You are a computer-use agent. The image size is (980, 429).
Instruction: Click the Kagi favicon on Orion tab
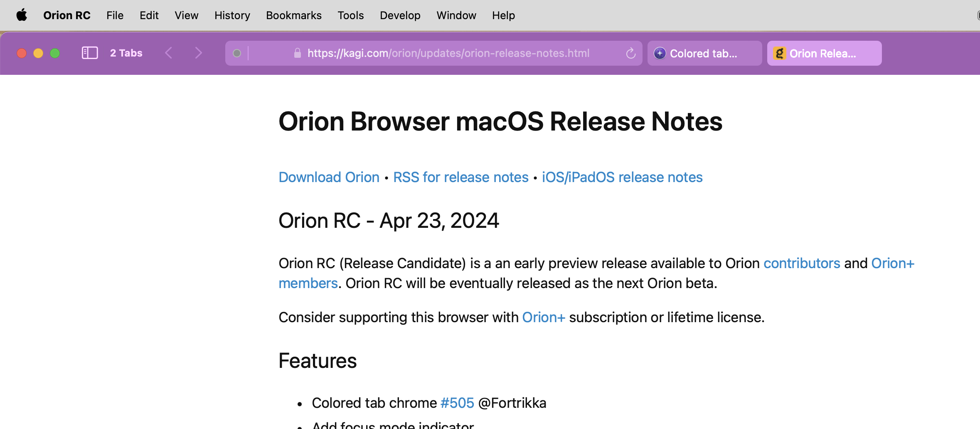pyautogui.click(x=779, y=53)
